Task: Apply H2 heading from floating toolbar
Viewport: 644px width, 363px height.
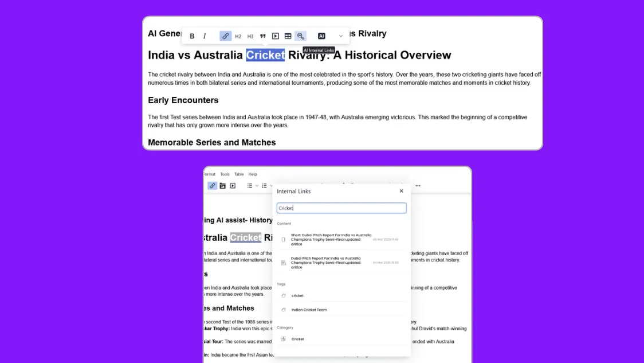Action: coord(238,36)
